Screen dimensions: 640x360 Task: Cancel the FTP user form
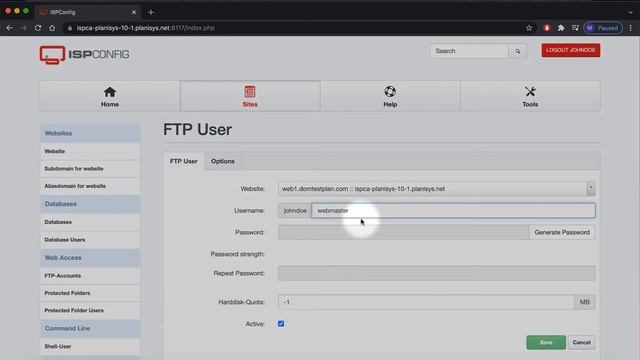[x=582, y=342]
